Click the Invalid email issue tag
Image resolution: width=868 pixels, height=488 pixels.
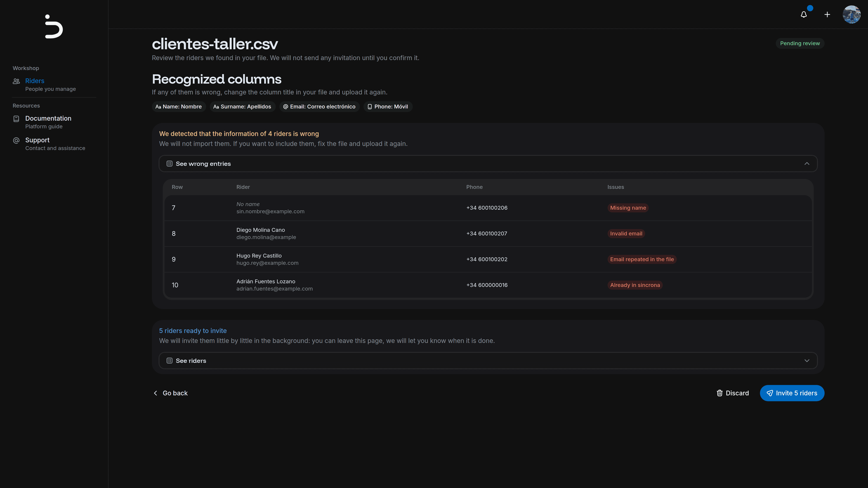click(626, 234)
